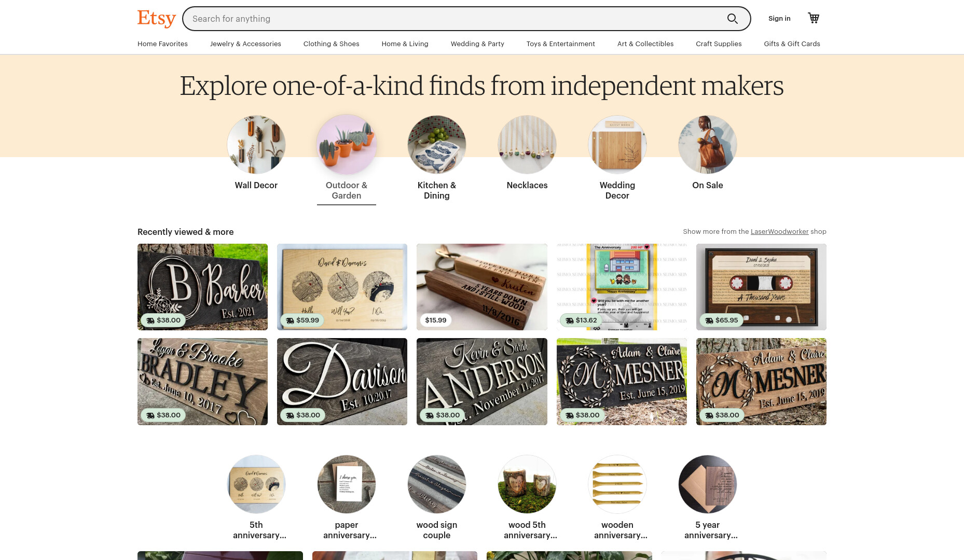View the A Thousand Years cassette listing

[761, 287]
